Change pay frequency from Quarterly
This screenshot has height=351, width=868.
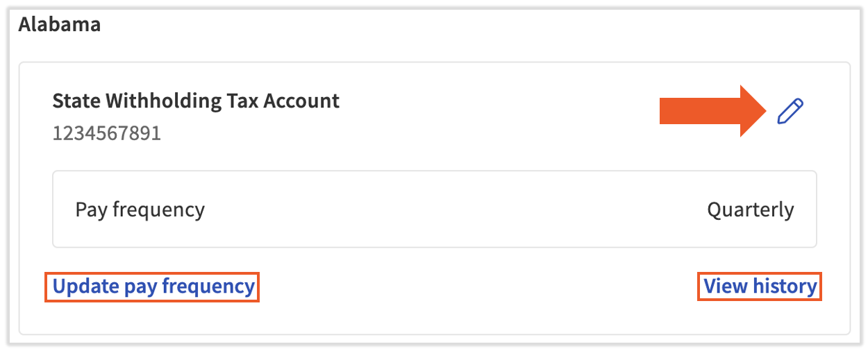153,286
